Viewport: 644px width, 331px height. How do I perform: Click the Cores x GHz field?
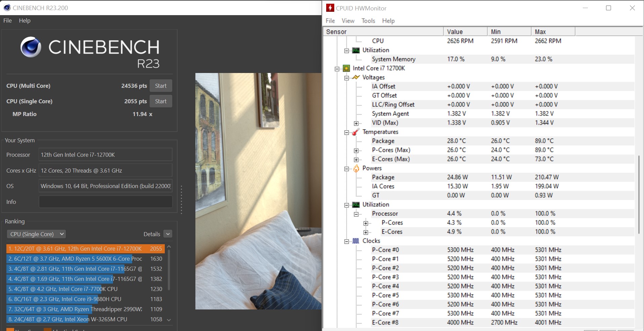pyautogui.click(x=106, y=171)
